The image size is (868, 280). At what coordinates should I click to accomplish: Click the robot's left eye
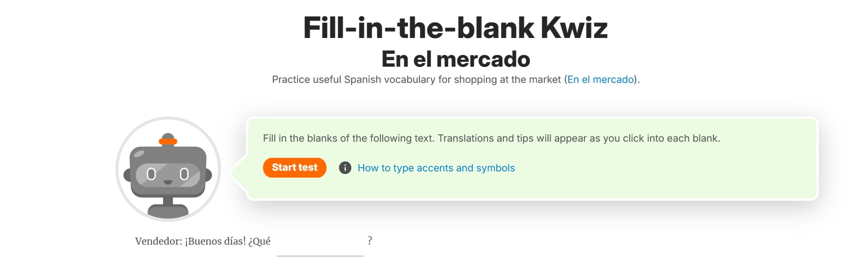(151, 174)
